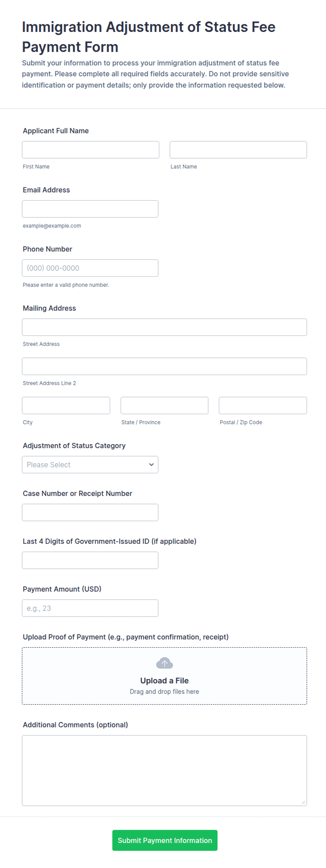326x868 pixels.
Task: Grab the resize handle of comments box
Action: click(303, 802)
